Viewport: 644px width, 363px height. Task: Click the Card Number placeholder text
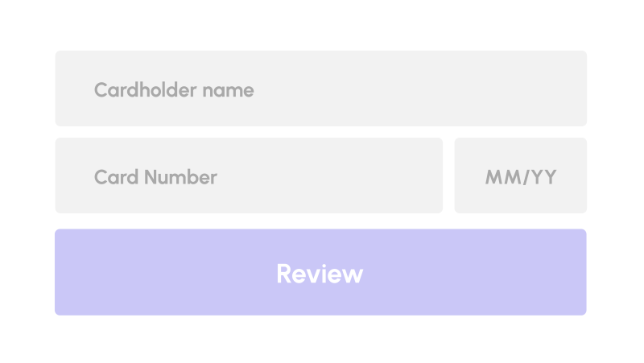point(155,177)
